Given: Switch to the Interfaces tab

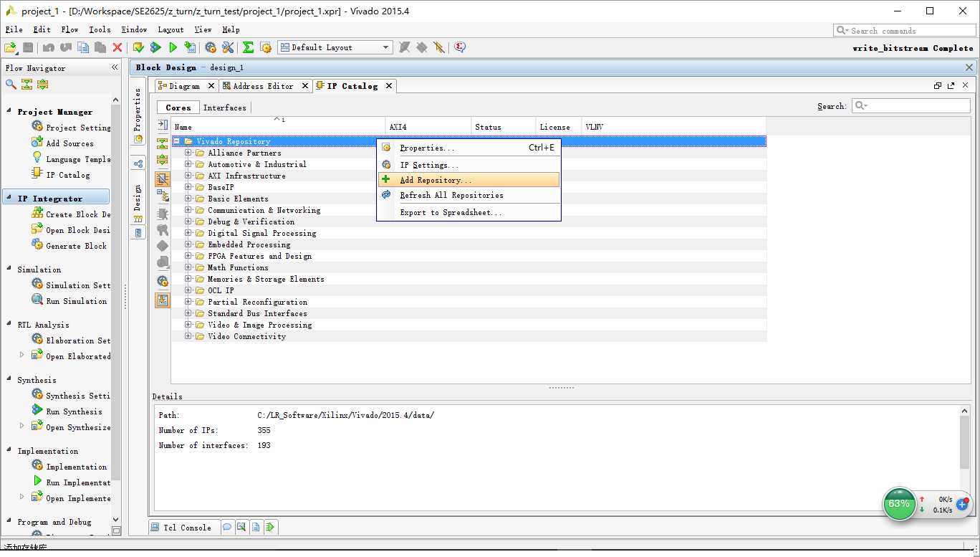Looking at the screenshot, I should (x=224, y=108).
